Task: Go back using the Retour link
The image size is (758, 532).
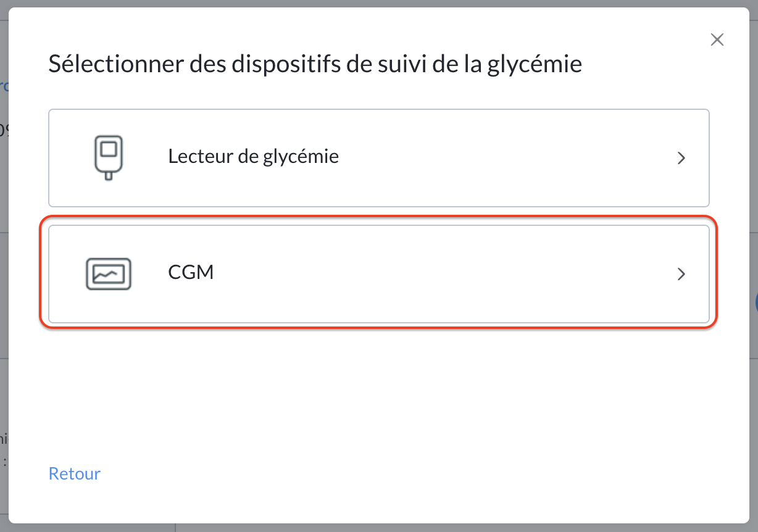Action: tap(75, 473)
